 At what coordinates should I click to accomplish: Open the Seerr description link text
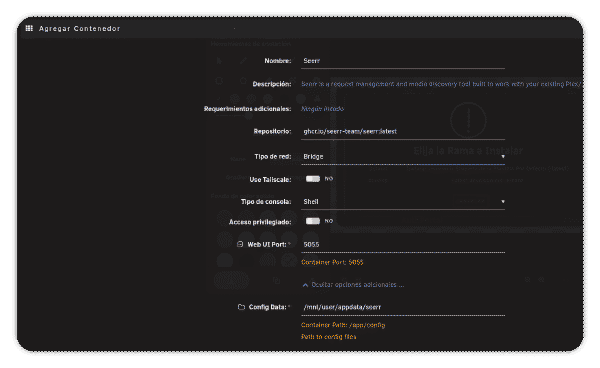coord(442,84)
